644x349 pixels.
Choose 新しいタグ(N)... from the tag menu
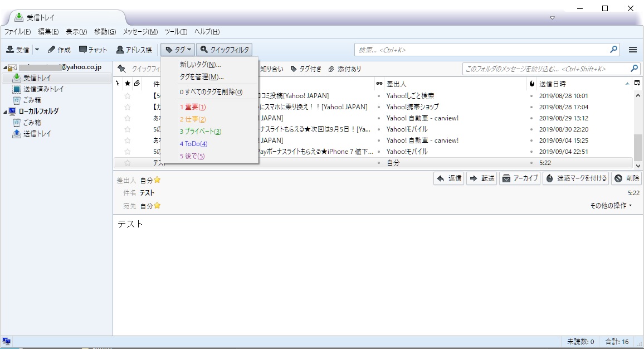click(200, 65)
